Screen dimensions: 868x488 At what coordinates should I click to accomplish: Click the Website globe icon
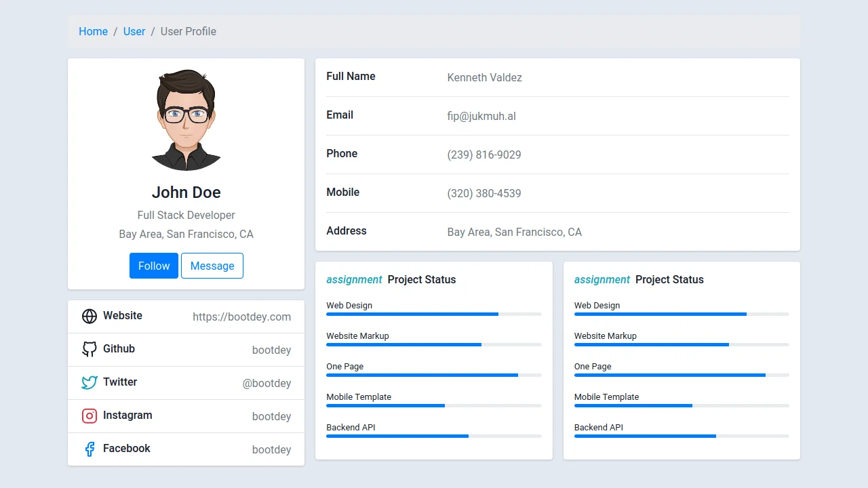pyautogui.click(x=90, y=316)
